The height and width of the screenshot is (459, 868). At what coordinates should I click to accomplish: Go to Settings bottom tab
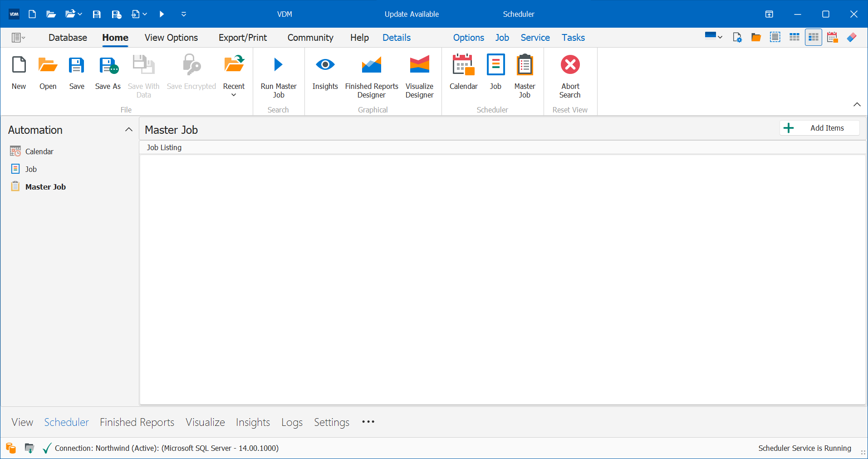tap(332, 422)
